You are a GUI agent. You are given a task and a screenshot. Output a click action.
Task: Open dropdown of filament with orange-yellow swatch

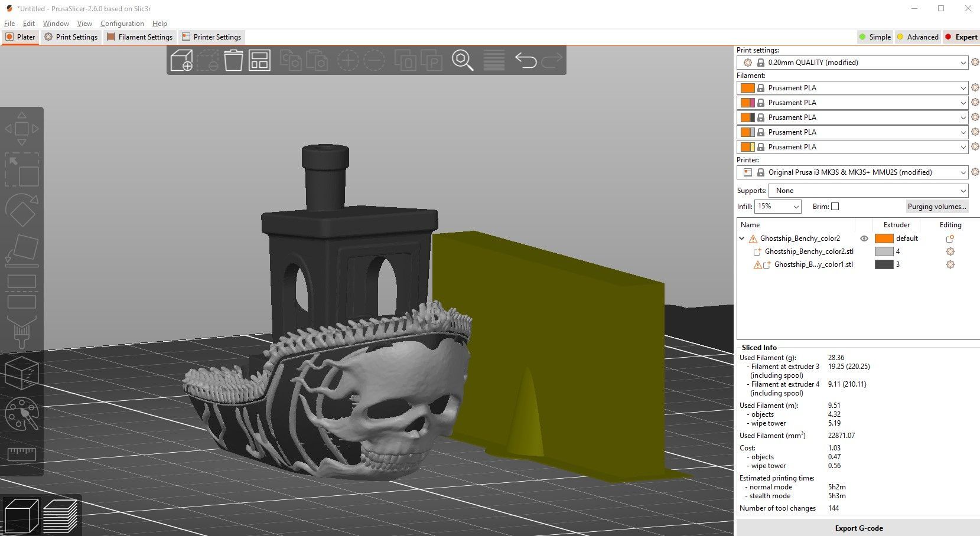[852, 147]
